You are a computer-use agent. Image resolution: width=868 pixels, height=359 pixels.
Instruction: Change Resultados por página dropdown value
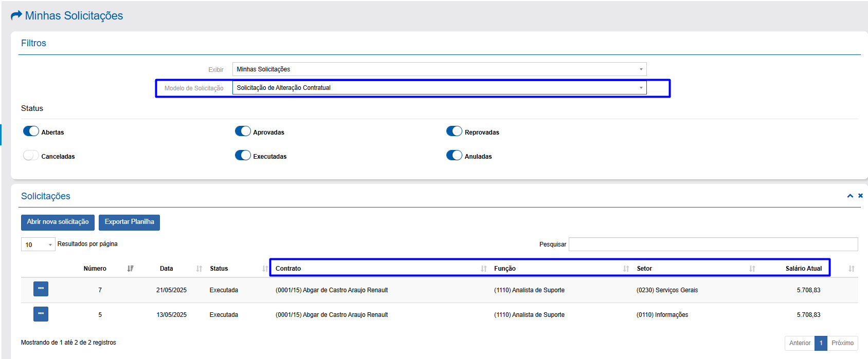38,244
